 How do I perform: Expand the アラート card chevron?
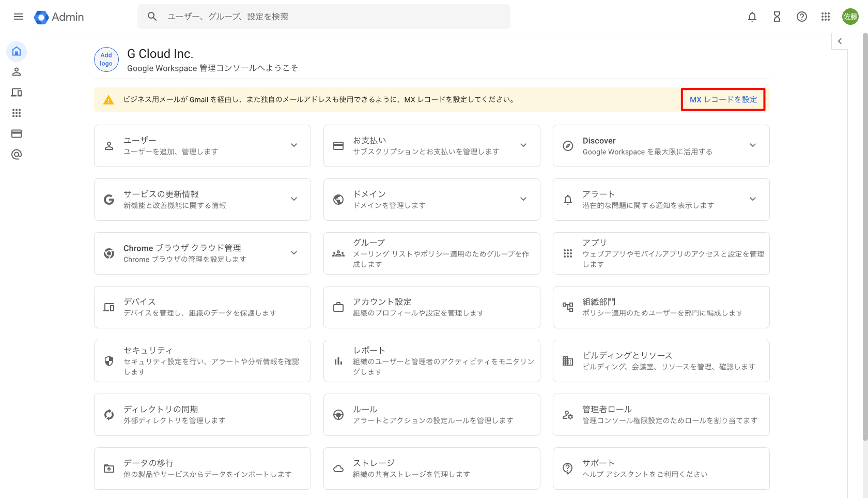[753, 199]
